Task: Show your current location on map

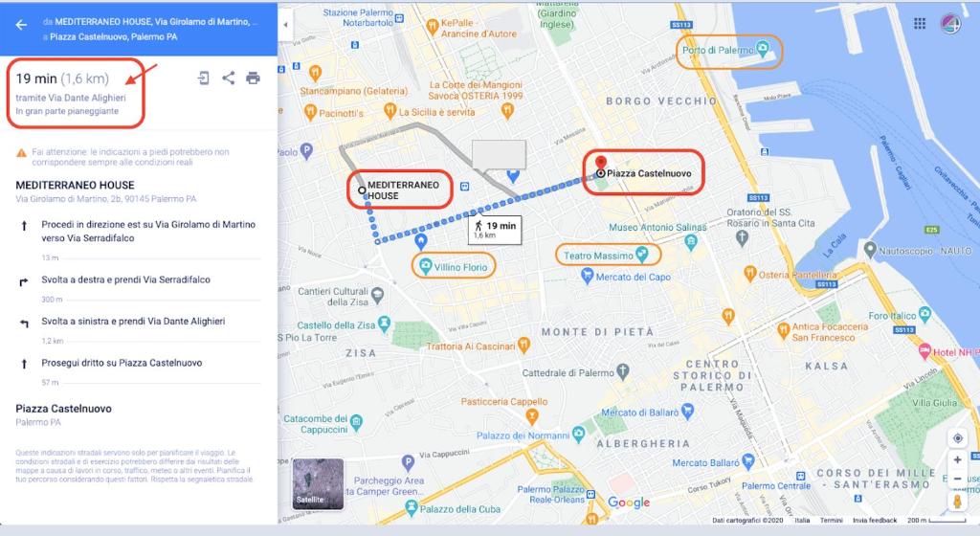Action: [957, 438]
